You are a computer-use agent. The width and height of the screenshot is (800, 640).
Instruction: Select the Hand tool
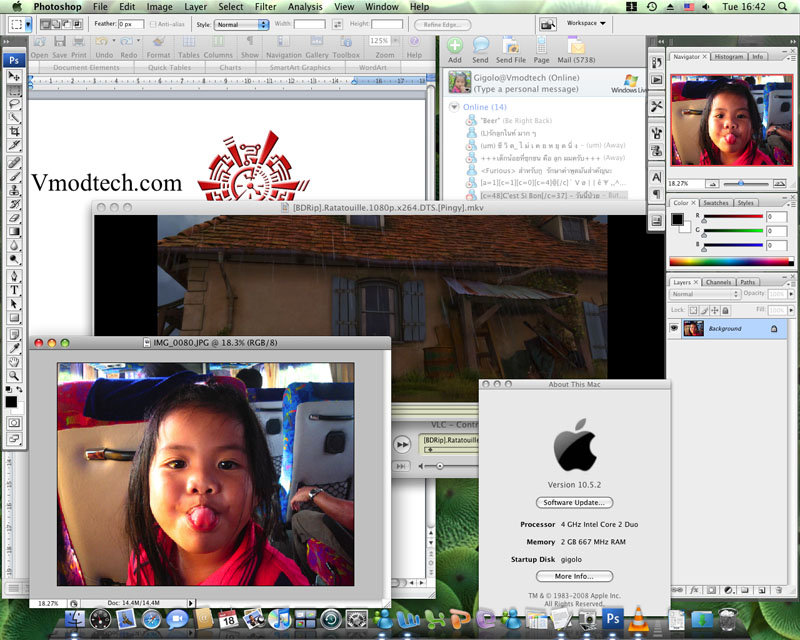(14, 362)
